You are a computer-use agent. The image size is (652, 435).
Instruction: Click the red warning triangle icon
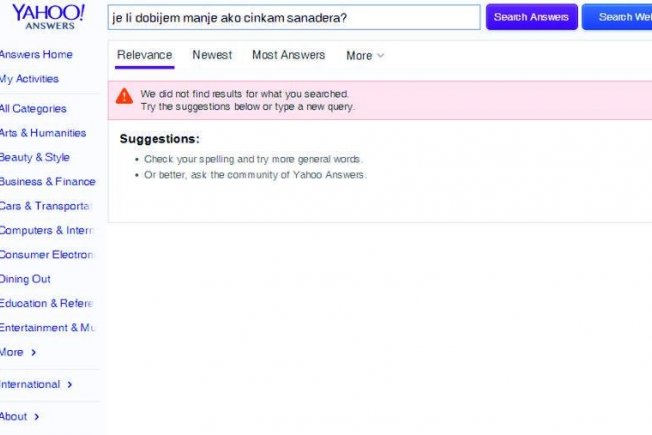[124, 96]
